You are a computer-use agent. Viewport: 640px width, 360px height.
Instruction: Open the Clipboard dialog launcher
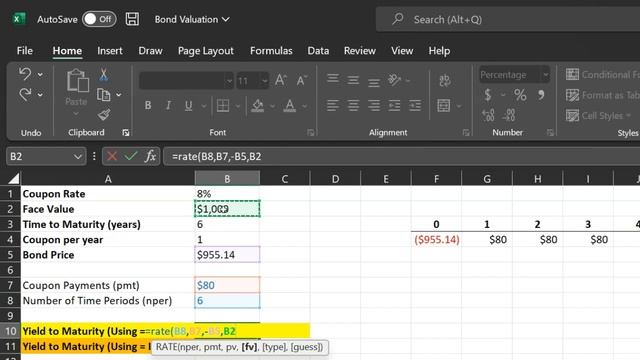(126, 132)
